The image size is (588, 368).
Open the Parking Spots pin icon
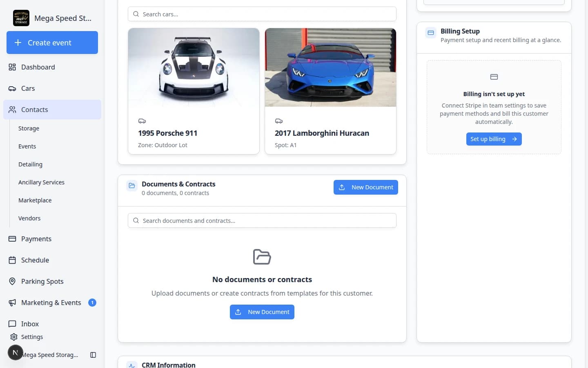[12, 281]
